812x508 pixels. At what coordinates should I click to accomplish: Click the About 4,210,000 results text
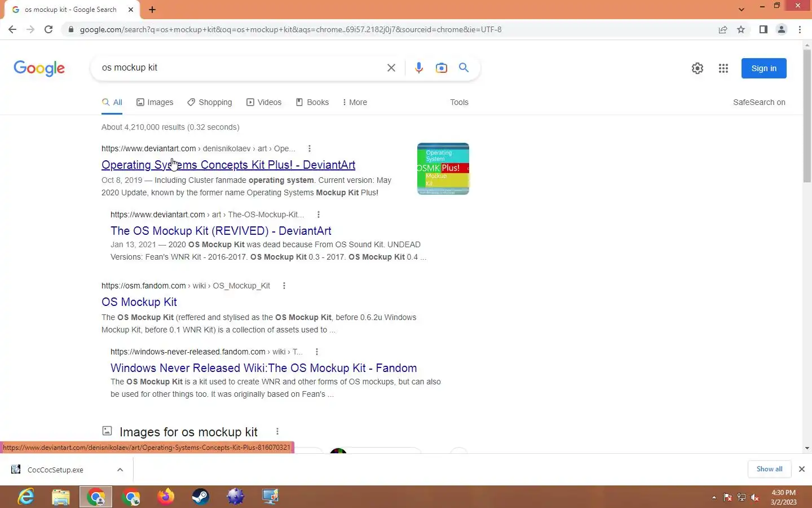click(x=170, y=127)
